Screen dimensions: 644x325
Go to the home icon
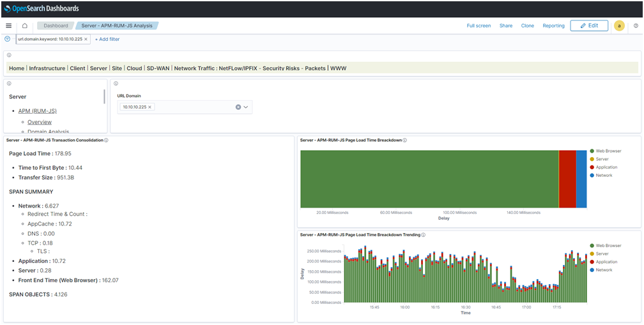pyautogui.click(x=25, y=26)
